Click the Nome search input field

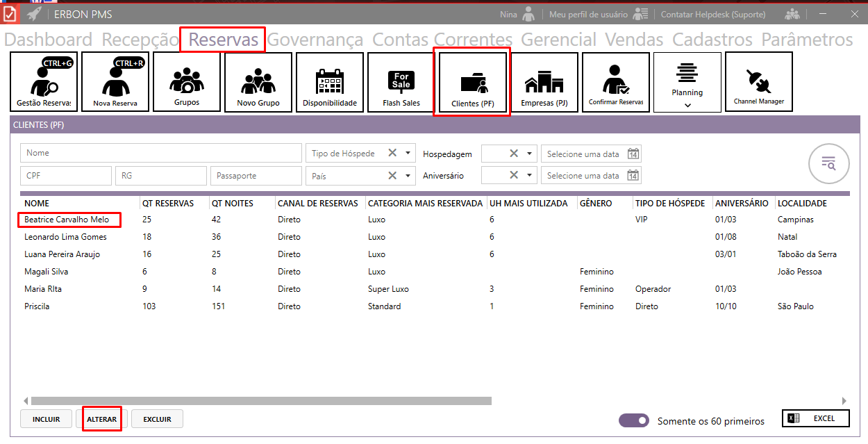pos(161,153)
